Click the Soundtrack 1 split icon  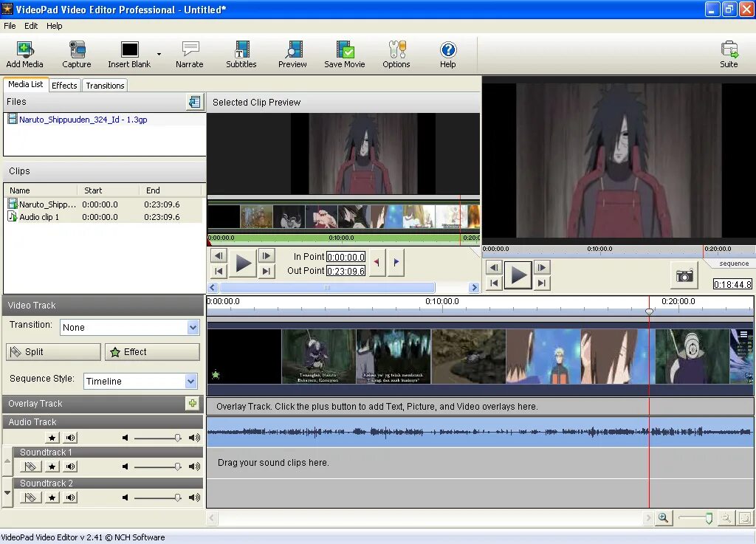[30, 466]
